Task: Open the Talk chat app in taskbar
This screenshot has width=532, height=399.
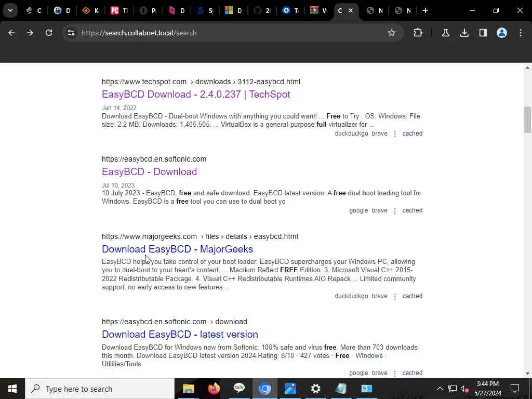Action: click(x=239, y=389)
